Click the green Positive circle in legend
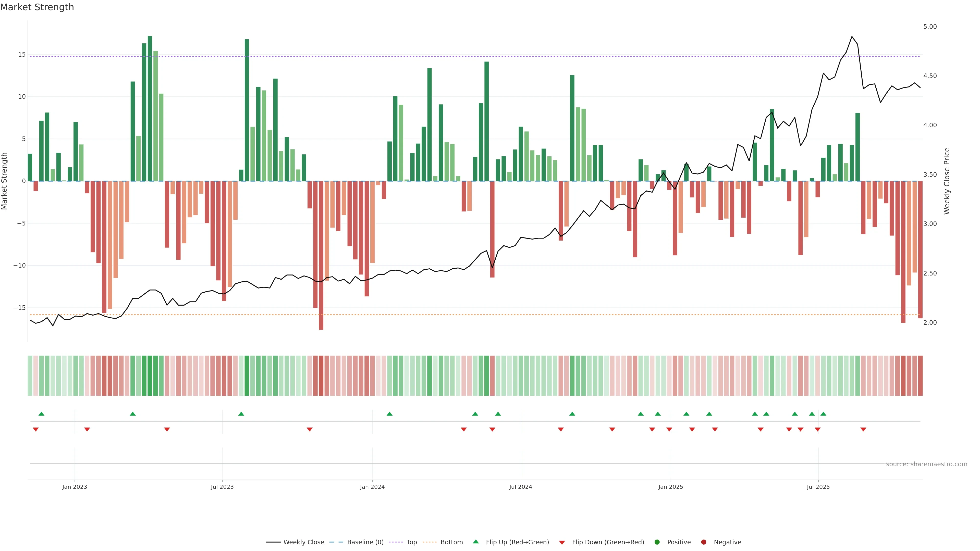The width and height of the screenshot is (980, 551). [x=657, y=542]
